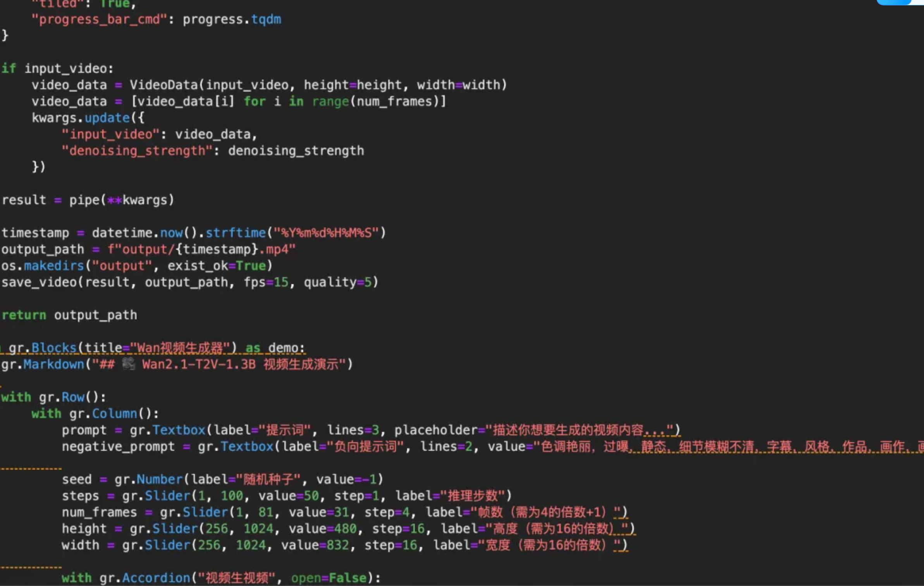This screenshot has width=924, height=586.
Task: Click 'Accordion' in the last line
Action: click(156, 578)
